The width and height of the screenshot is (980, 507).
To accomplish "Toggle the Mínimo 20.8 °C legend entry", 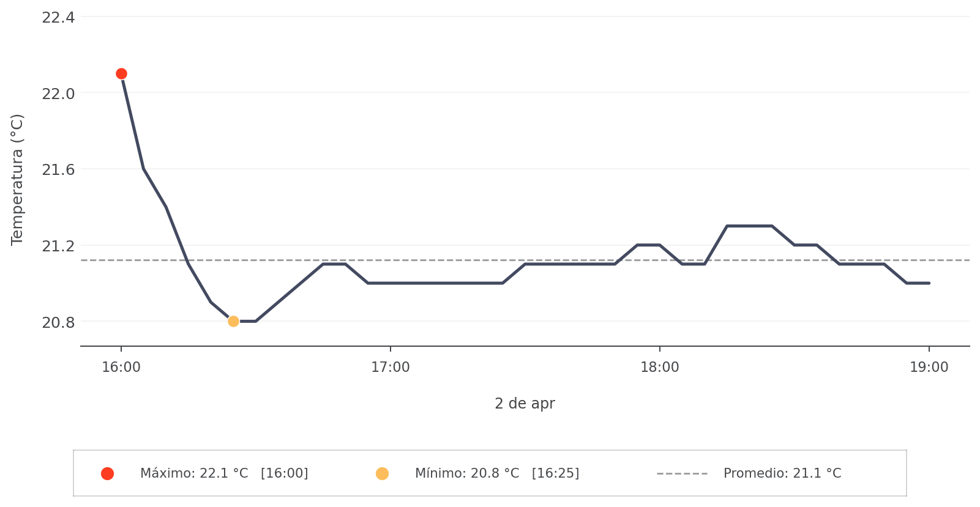I will [496, 473].
